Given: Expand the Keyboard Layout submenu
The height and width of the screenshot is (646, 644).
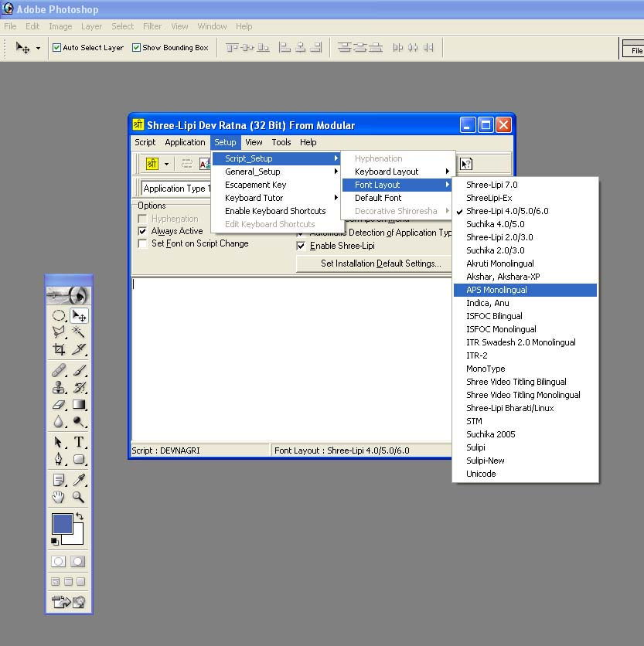Looking at the screenshot, I should click(x=397, y=172).
